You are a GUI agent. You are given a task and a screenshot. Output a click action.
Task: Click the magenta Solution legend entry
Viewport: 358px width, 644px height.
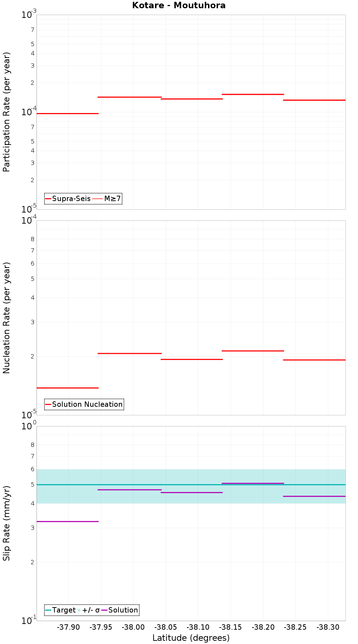[120, 610]
